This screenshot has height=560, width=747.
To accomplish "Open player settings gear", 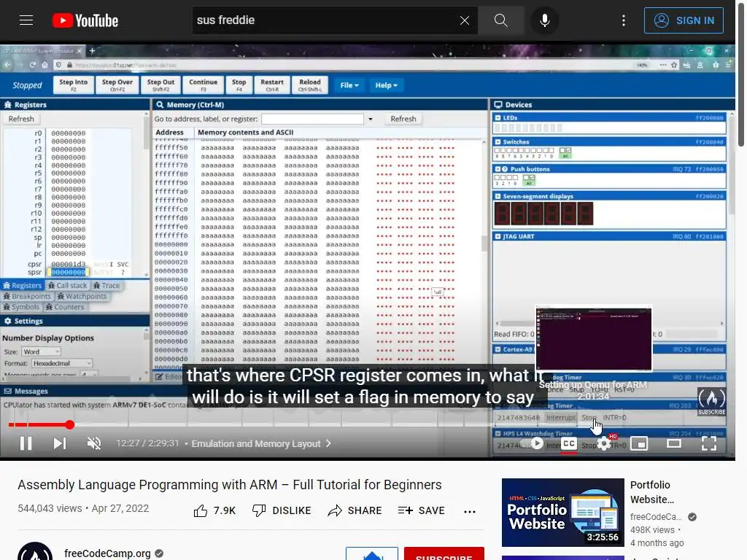I will (604, 444).
